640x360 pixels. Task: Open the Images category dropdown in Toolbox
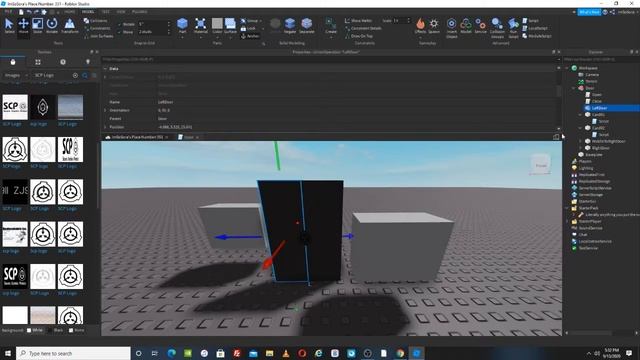pyautogui.click(x=16, y=75)
